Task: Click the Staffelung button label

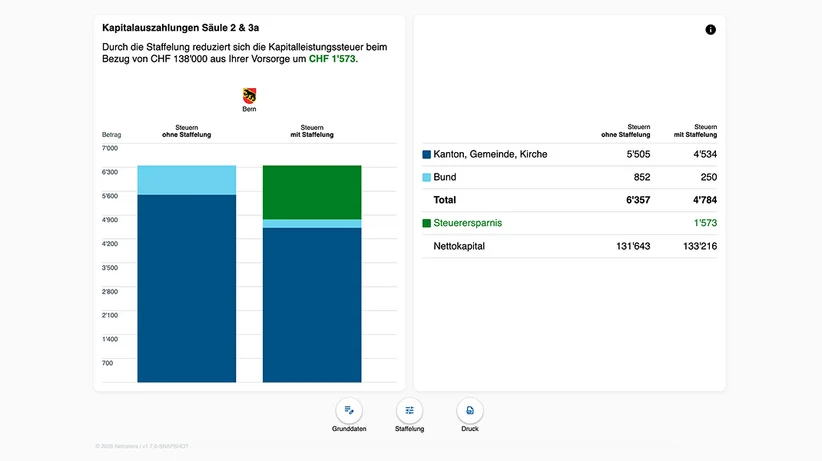Action: tap(409, 428)
